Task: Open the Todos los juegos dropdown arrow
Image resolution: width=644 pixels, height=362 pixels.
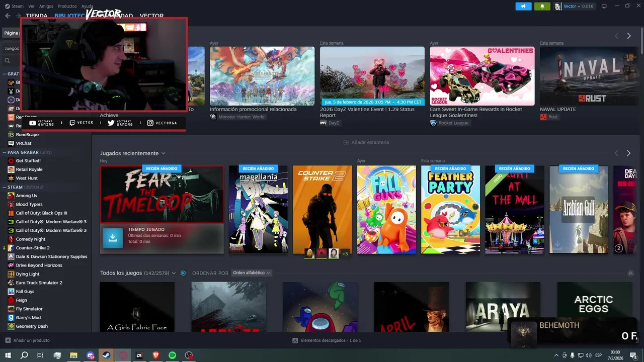Action: tap(174, 273)
